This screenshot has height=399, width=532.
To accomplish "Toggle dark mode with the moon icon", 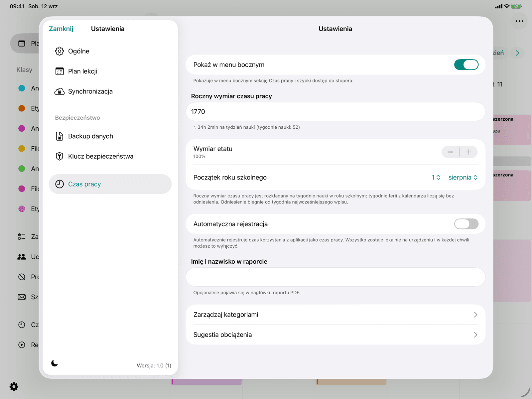I will click(55, 363).
